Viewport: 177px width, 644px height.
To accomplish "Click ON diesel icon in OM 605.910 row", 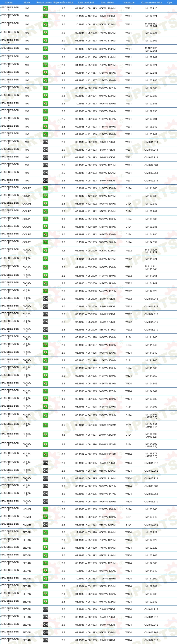I will coord(45,330).
